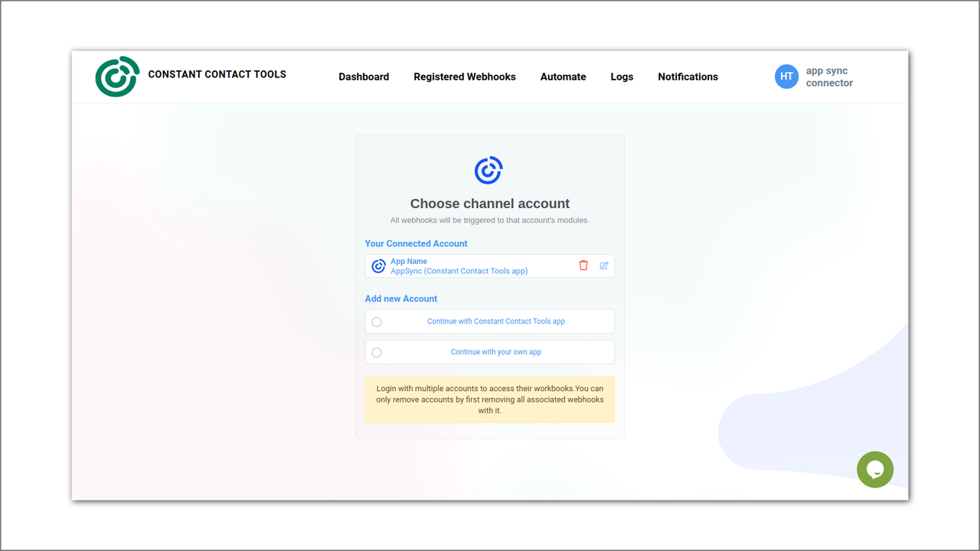Go to the Dashboard tab
The height and width of the screenshot is (551, 980).
pyautogui.click(x=364, y=77)
